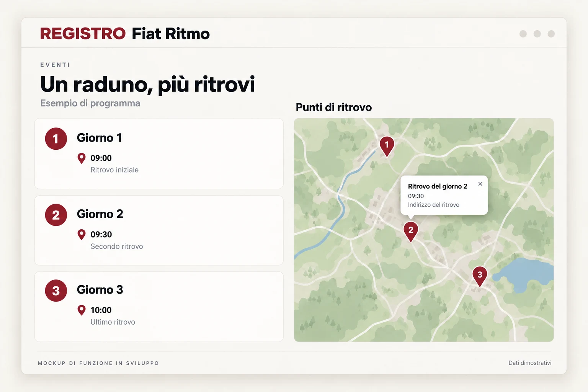Click the 09:30 time in Giorno 2 card
The width and height of the screenshot is (588, 392).
101,235
